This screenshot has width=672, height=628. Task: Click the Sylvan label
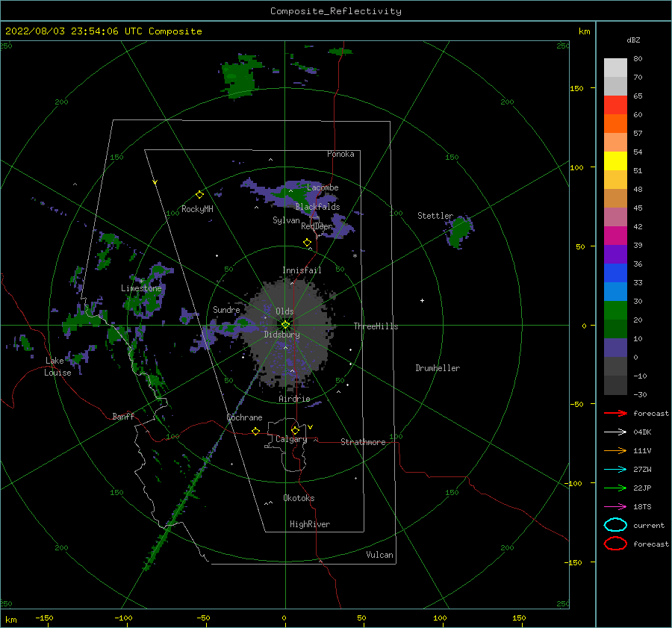tap(286, 220)
